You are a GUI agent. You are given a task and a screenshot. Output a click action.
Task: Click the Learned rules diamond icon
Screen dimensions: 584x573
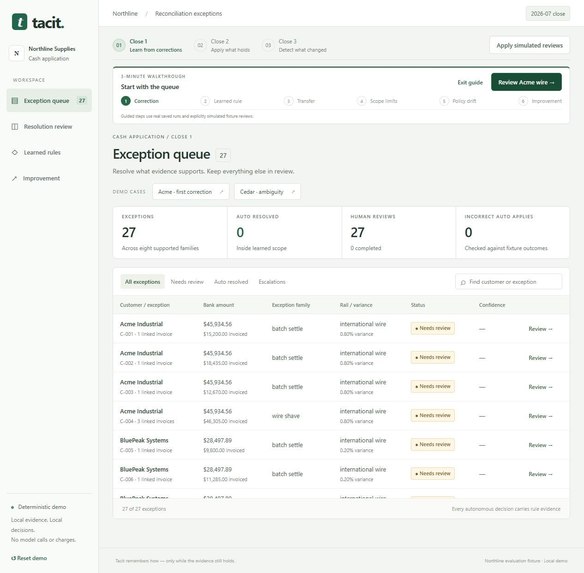15,152
